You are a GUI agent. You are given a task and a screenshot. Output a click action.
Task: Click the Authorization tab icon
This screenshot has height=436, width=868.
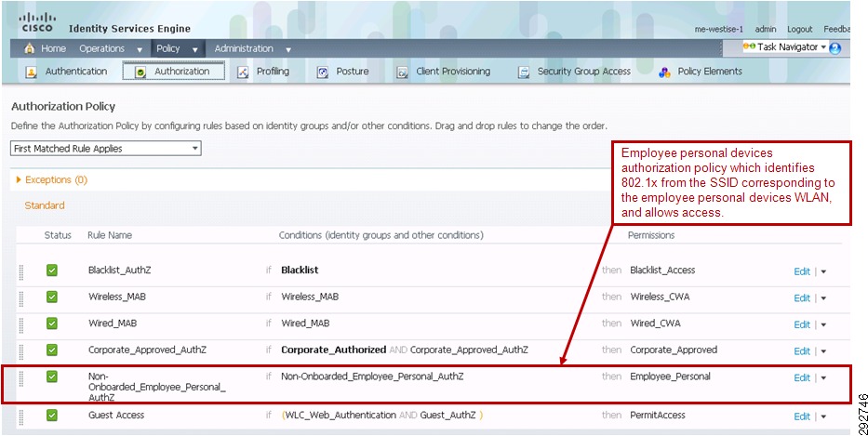pos(140,72)
